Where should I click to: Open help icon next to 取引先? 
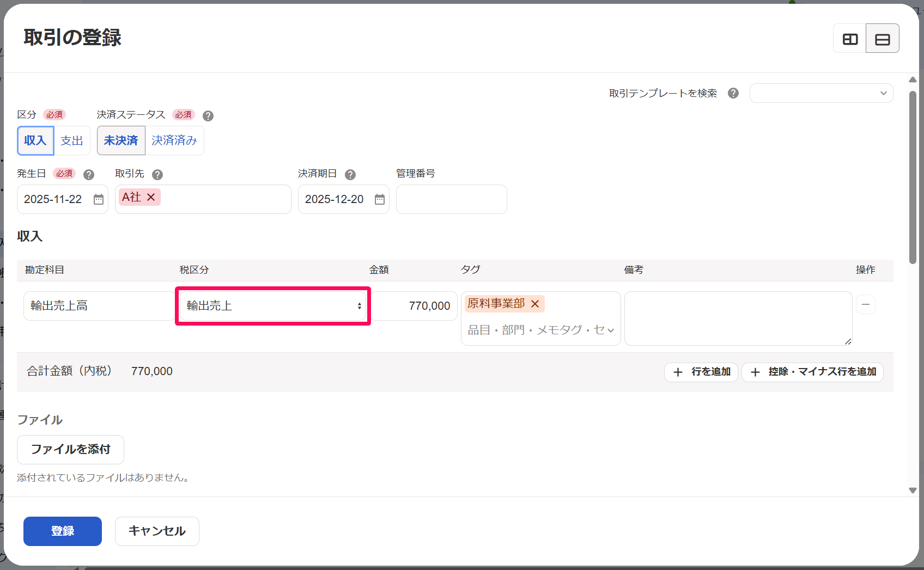(157, 174)
